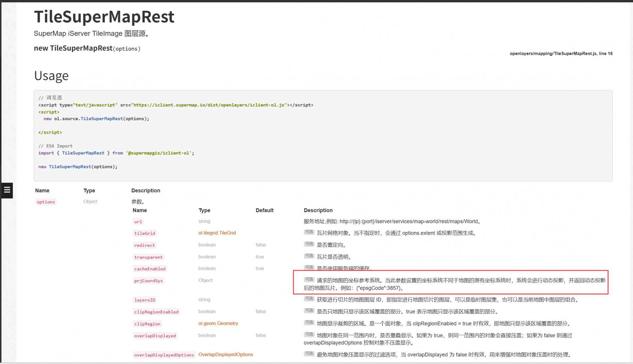Click the clipRegionEnabled parameter name
Viewport: 633px width, 364px height.
(x=156, y=312)
